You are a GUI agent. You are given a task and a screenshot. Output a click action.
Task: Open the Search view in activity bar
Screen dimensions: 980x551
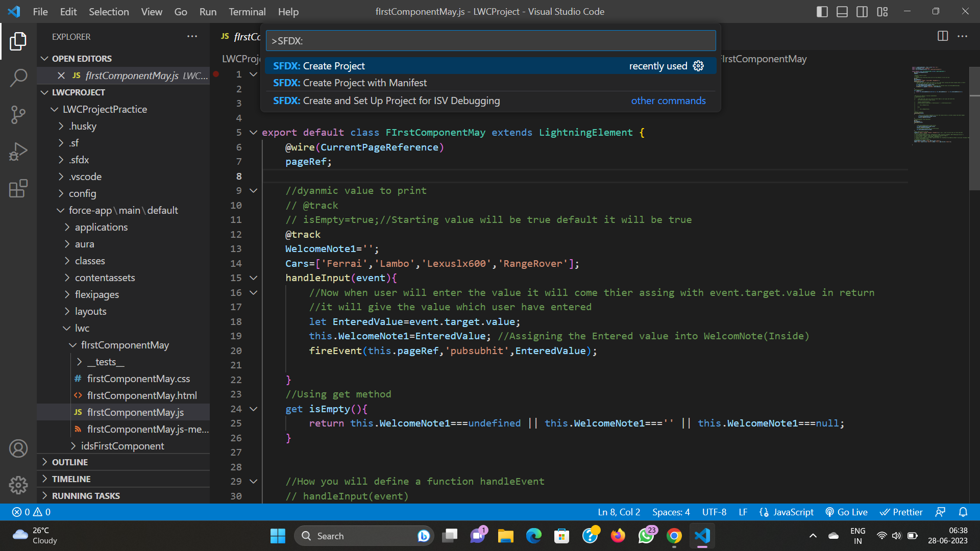pyautogui.click(x=18, y=78)
